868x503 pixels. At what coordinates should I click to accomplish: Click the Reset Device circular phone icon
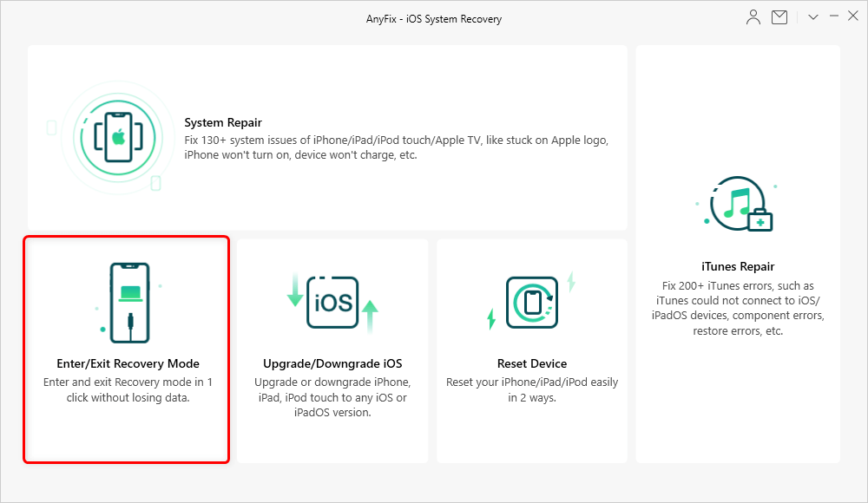531,302
